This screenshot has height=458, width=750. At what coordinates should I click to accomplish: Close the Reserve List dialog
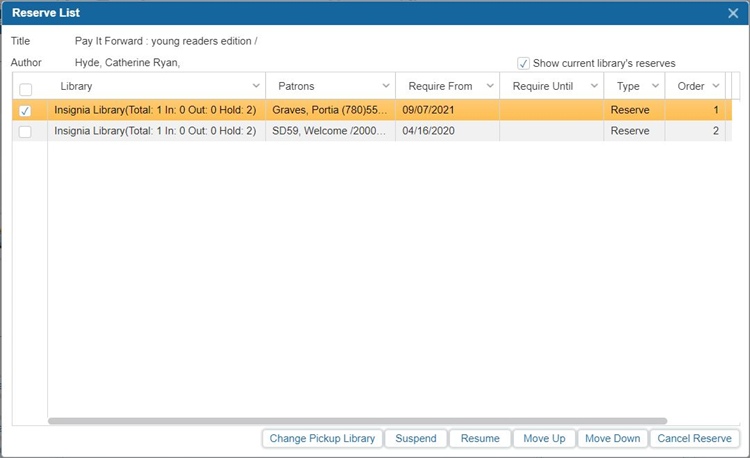pyautogui.click(x=732, y=13)
